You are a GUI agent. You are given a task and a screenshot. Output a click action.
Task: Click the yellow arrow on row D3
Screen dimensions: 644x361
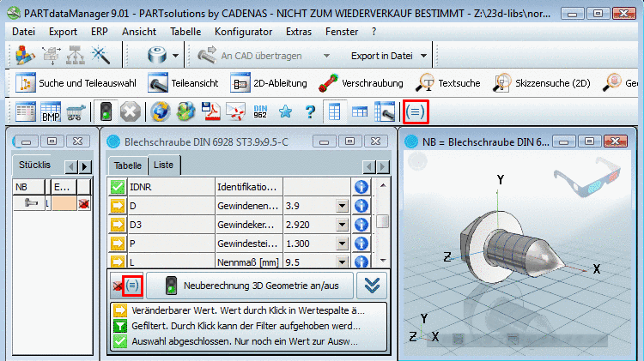(118, 225)
